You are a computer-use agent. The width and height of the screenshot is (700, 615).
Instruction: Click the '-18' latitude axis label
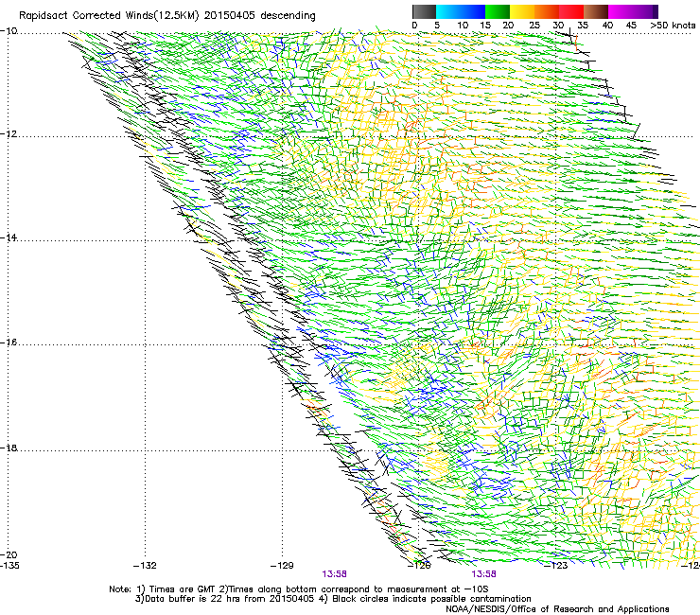pyautogui.click(x=9, y=448)
